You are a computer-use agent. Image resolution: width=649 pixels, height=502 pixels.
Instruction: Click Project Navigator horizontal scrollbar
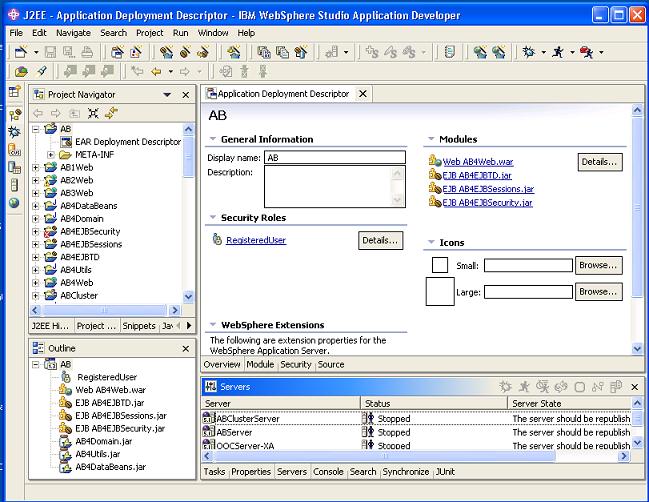click(x=104, y=310)
